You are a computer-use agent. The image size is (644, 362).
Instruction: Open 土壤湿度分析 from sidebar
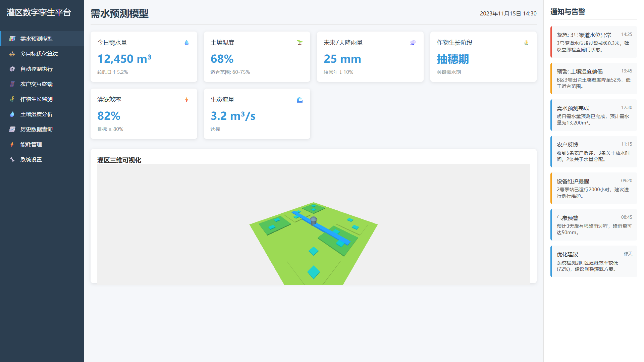(x=36, y=114)
